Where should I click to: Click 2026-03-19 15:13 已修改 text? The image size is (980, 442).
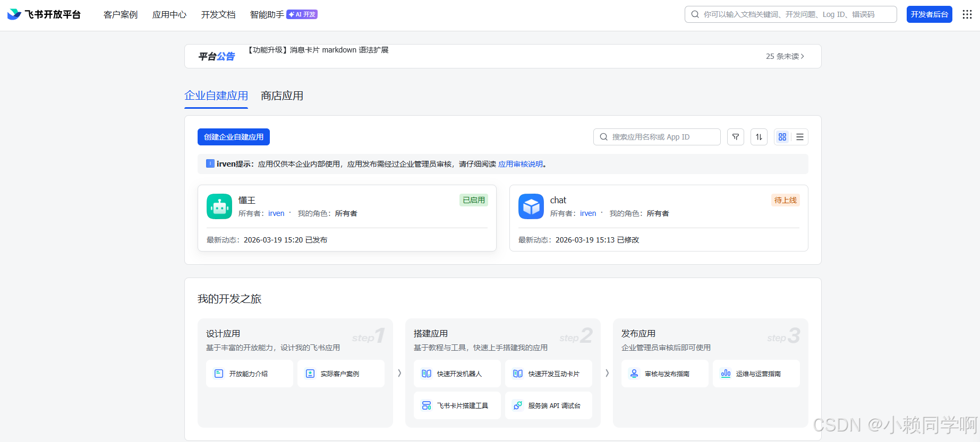[x=598, y=240]
